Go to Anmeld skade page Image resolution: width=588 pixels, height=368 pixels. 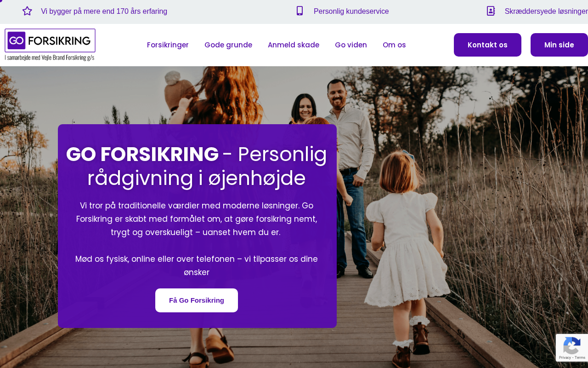pyautogui.click(x=294, y=45)
